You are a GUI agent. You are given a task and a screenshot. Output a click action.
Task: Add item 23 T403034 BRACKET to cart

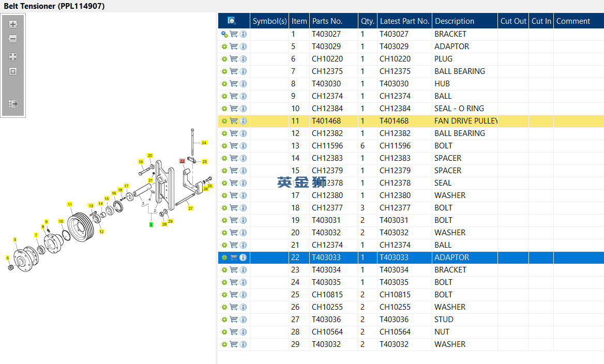(x=234, y=269)
